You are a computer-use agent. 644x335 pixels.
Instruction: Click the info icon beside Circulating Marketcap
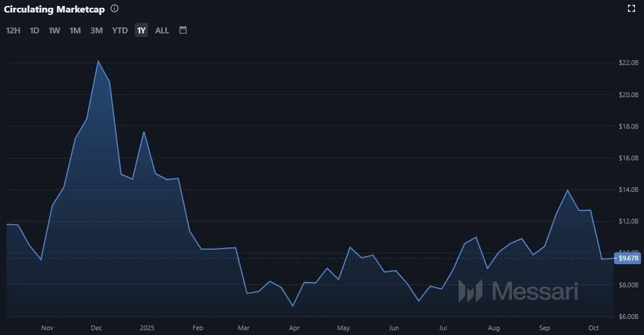[114, 9]
